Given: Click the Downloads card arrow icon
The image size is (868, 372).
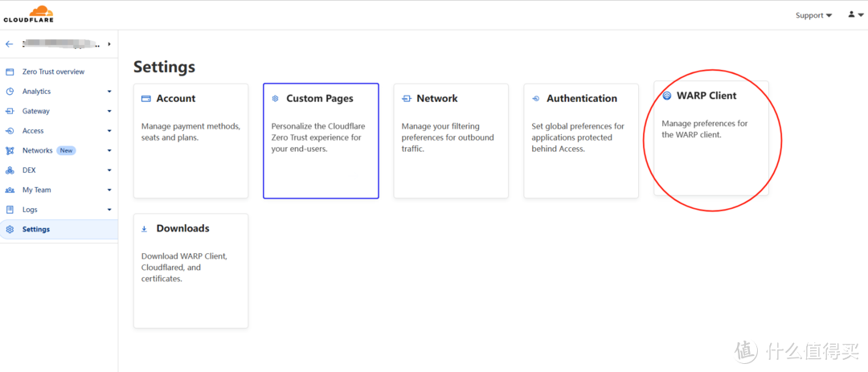Looking at the screenshot, I should coord(145,229).
